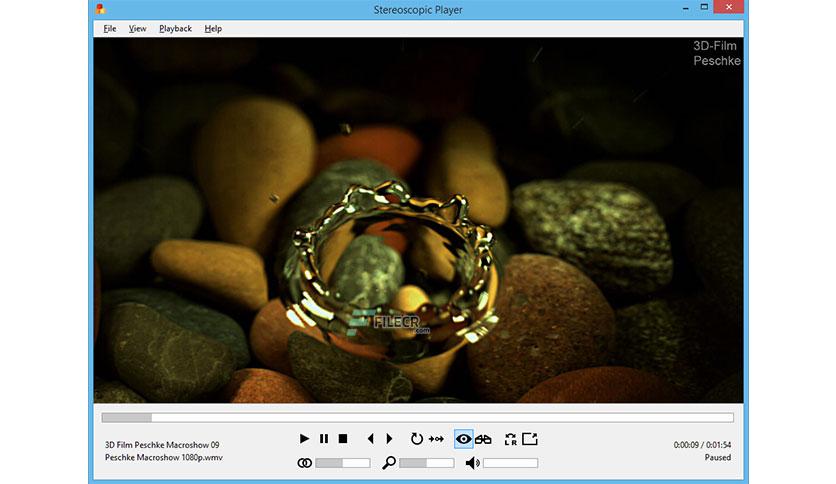Click the Stereoscopic Player app icon
The image size is (836, 484).
click(x=100, y=9)
